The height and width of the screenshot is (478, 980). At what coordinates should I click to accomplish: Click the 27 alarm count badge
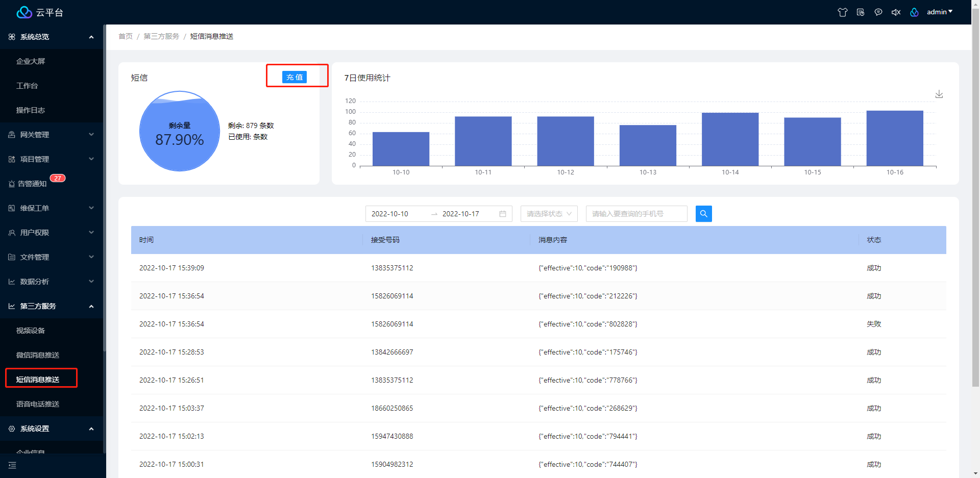click(x=58, y=178)
